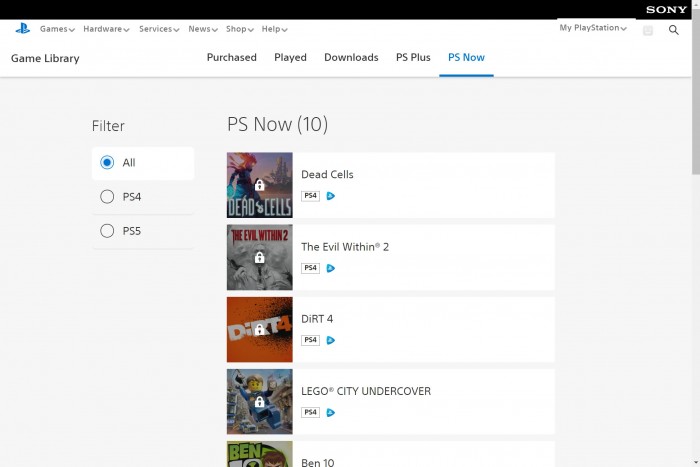The image size is (700, 467).
Task: Select the PS5 filter radio button
Action: [108, 231]
